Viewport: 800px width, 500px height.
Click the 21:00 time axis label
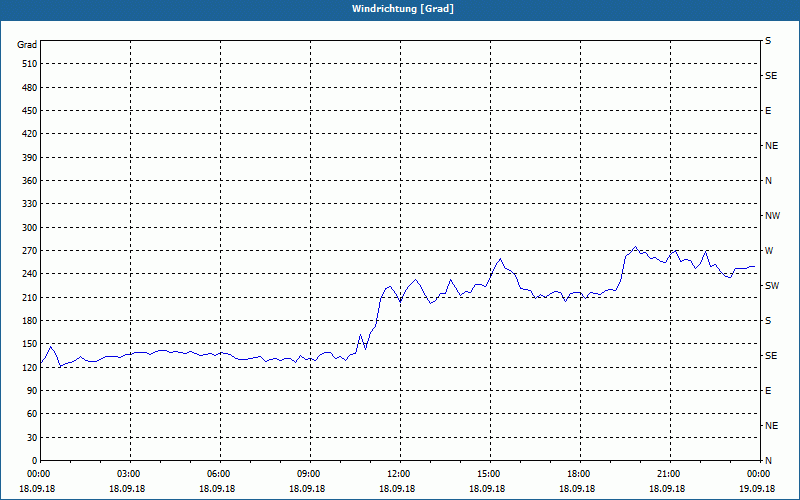tap(670, 474)
